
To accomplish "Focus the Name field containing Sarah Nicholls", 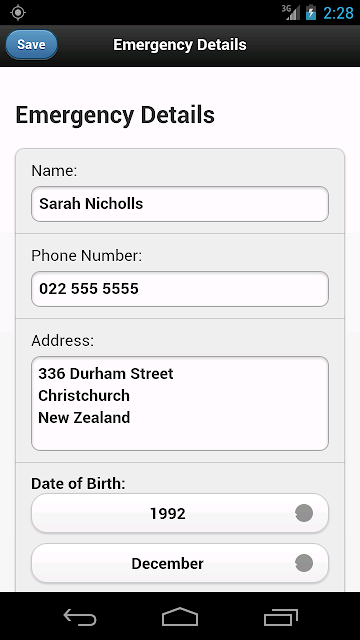I will 180,204.
